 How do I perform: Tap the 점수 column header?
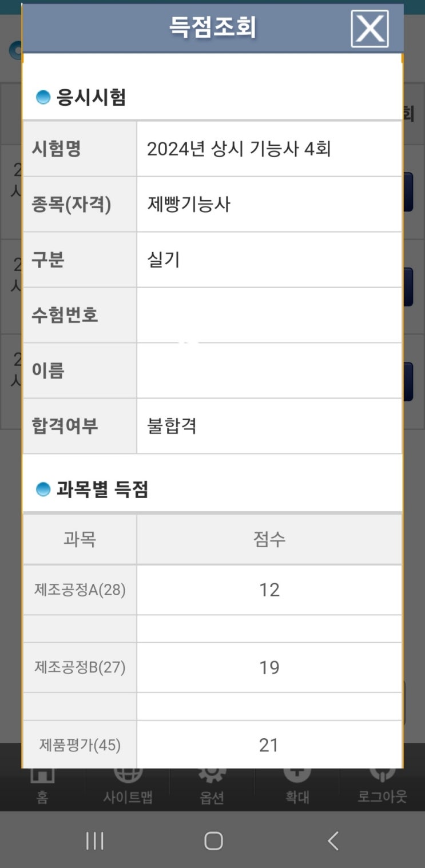tap(269, 539)
